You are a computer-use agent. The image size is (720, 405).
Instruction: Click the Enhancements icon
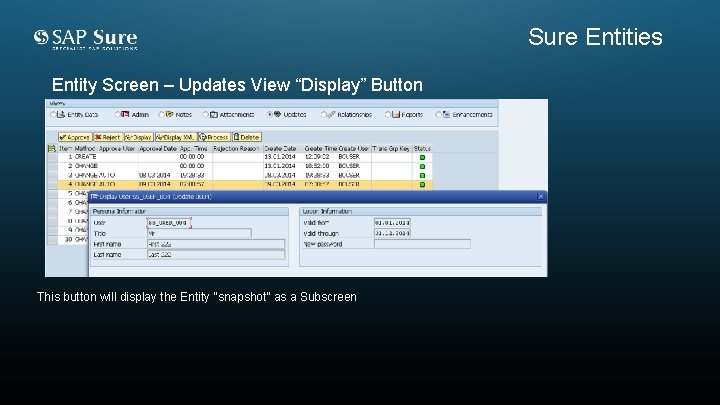446,114
